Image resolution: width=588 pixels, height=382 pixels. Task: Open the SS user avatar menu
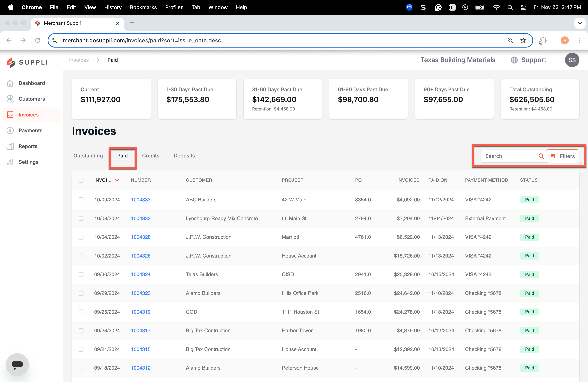(x=572, y=60)
